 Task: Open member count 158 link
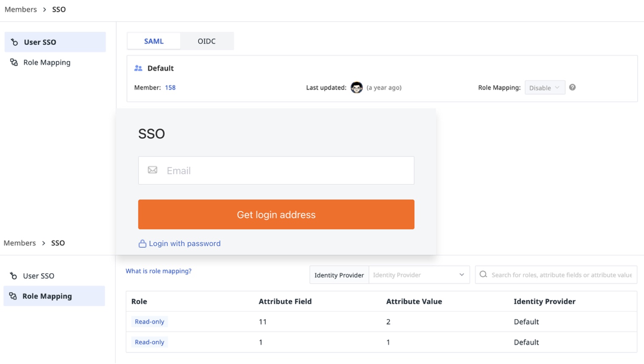[170, 88]
